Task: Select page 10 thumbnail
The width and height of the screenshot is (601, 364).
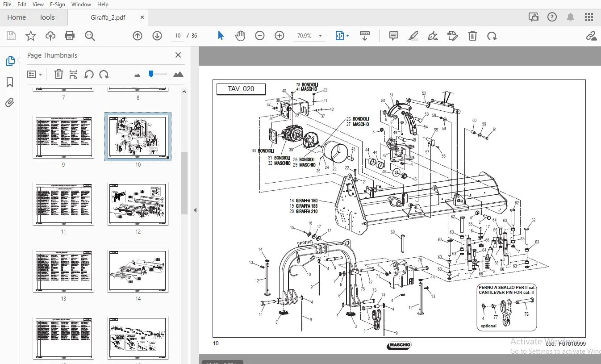Action: click(x=138, y=137)
